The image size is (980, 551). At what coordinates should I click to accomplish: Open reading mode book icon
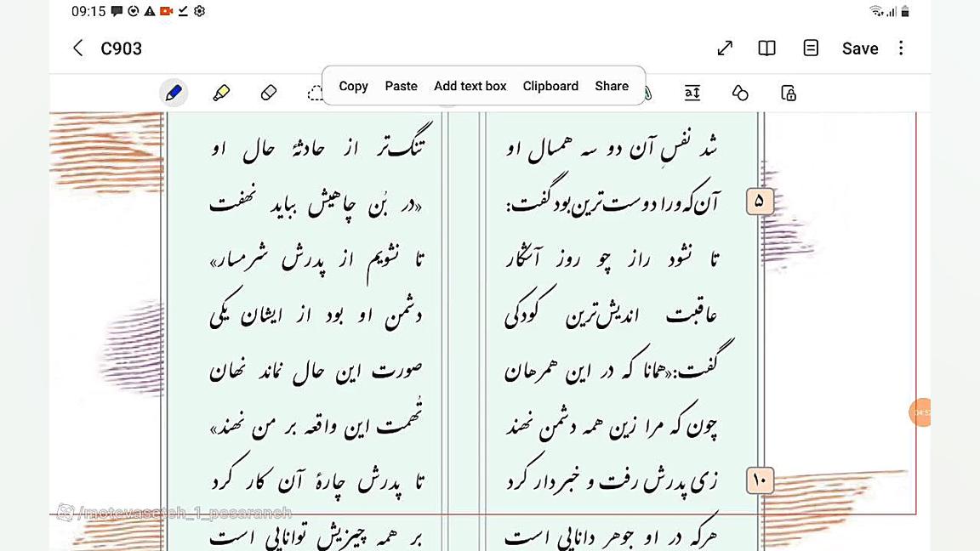click(766, 48)
